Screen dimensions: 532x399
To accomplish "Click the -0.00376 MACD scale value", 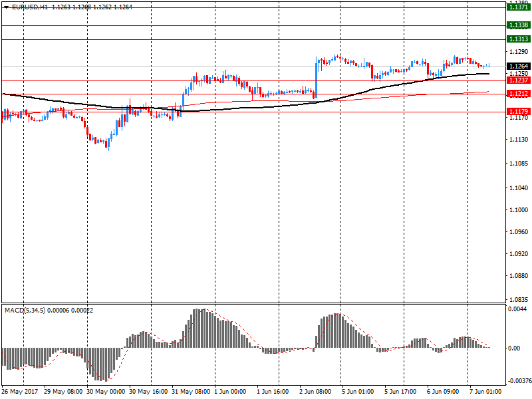I will point(519,381).
